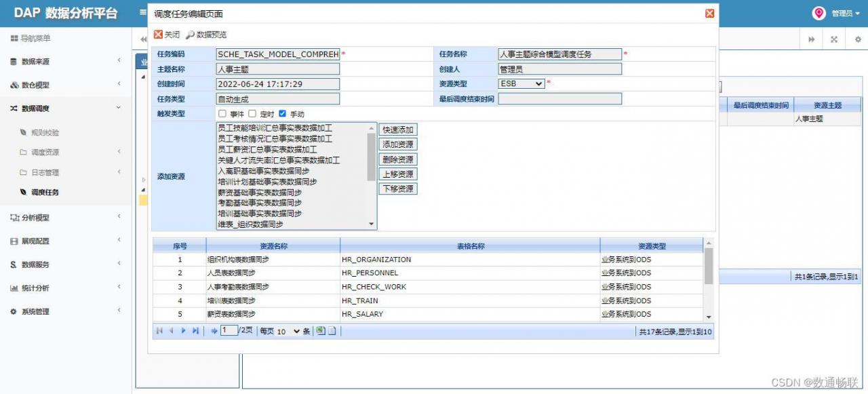Open 数仓模型 in the sidebar

click(x=66, y=85)
